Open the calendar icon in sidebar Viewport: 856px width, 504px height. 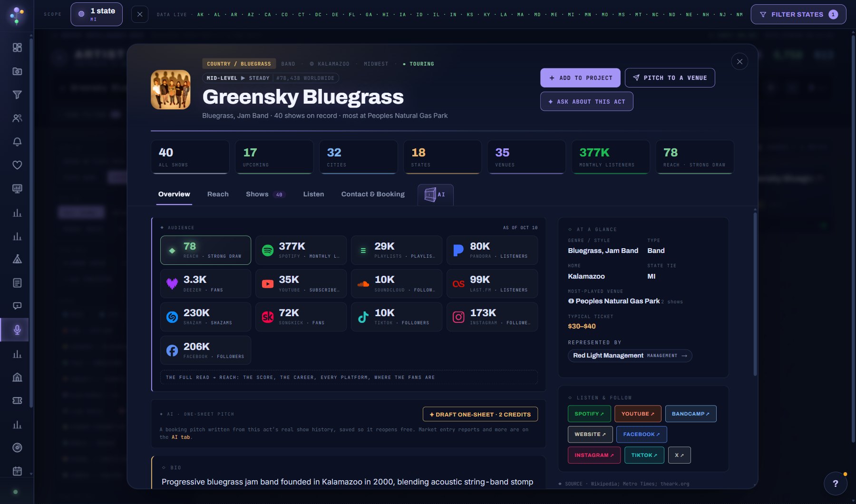17,471
